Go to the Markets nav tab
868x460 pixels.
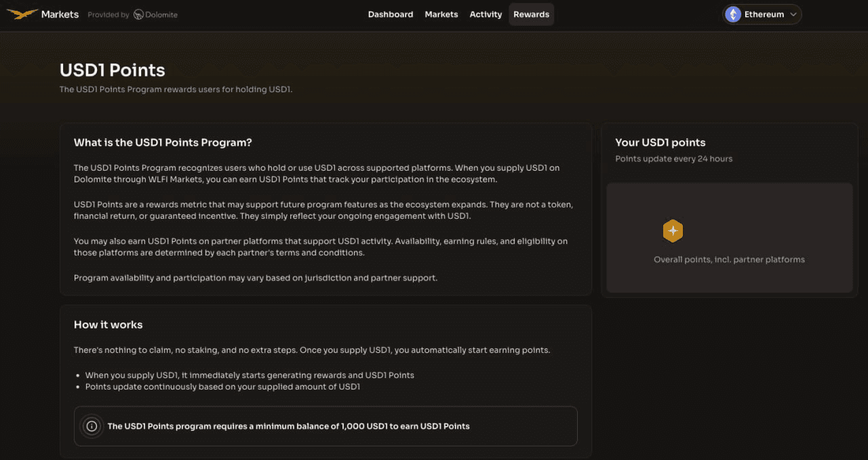click(441, 14)
